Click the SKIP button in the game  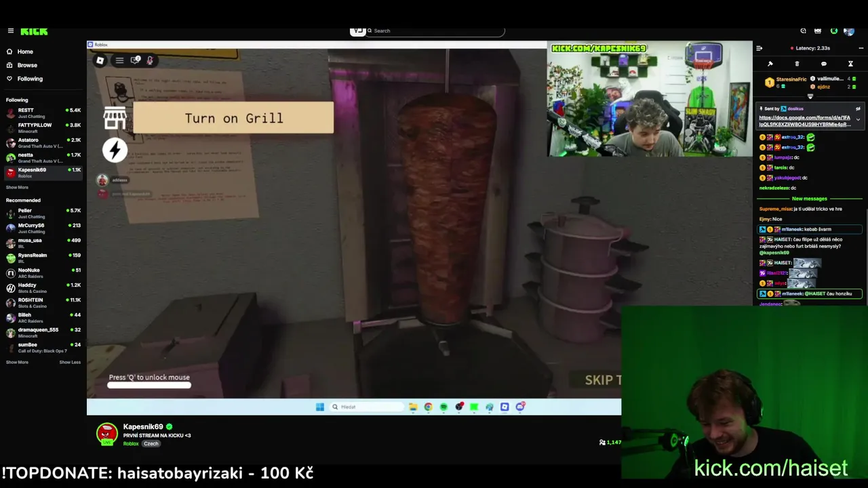603,380
